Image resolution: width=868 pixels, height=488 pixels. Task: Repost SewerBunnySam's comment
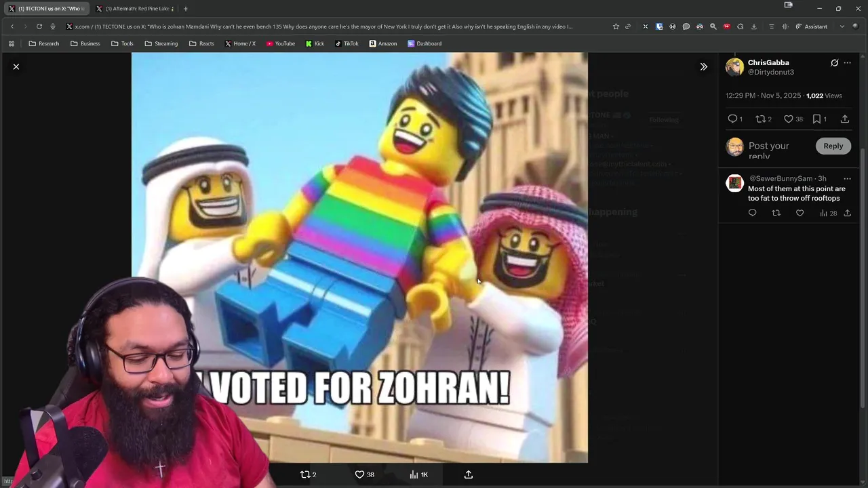(776, 213)
